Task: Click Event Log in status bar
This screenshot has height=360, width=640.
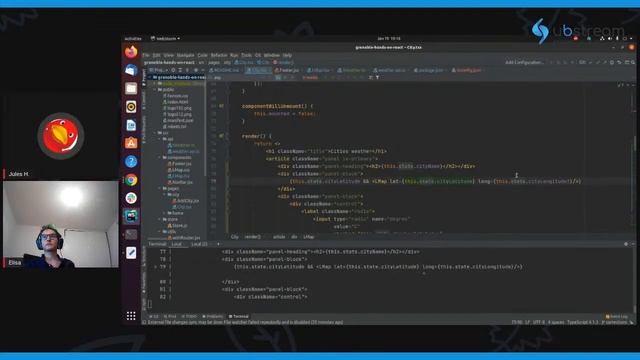Action: [617, 316]
